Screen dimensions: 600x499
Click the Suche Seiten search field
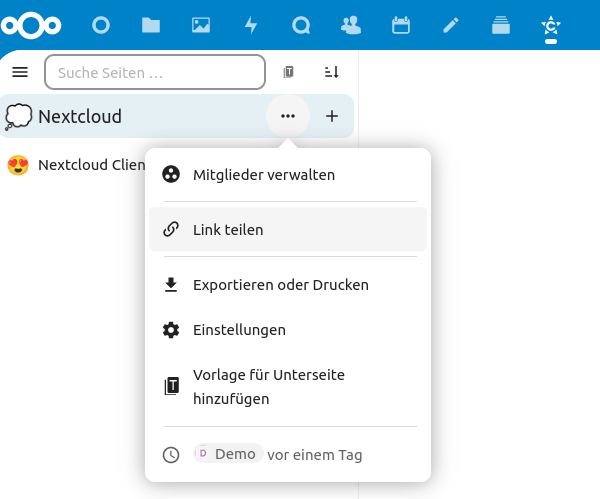point(155,72)
